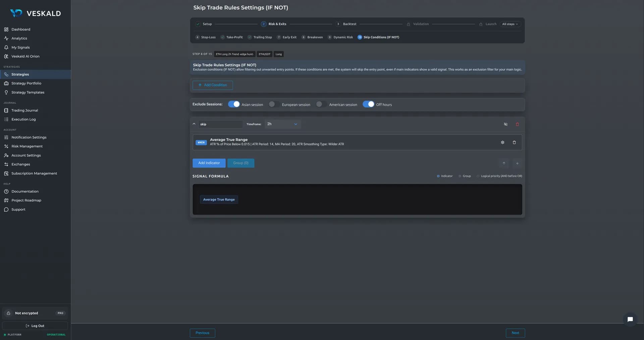The width and height of the screenshot is (644, 340).
Task: Click the Project Roadmap map icon
Action: pyautogui.click(x=6, y=200)
